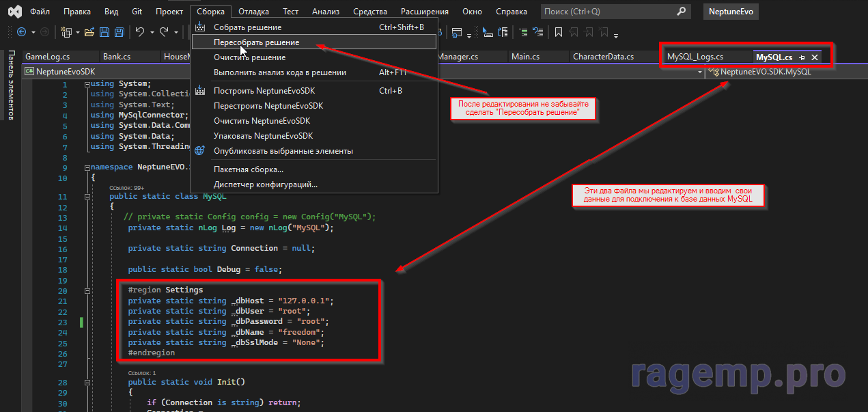Open Диспетчер конфигураций from the menu
This screenshot has width=868, height=412.
click(314, 184)
